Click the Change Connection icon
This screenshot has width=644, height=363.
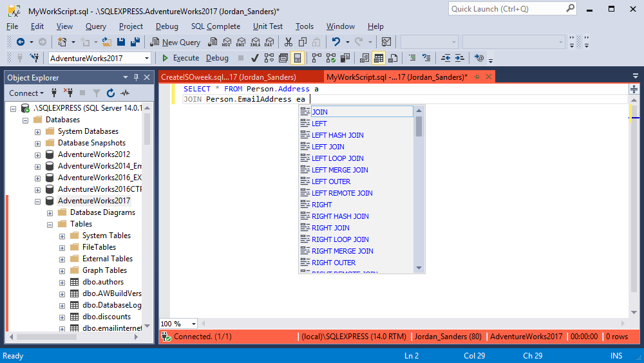pos(35,58)
